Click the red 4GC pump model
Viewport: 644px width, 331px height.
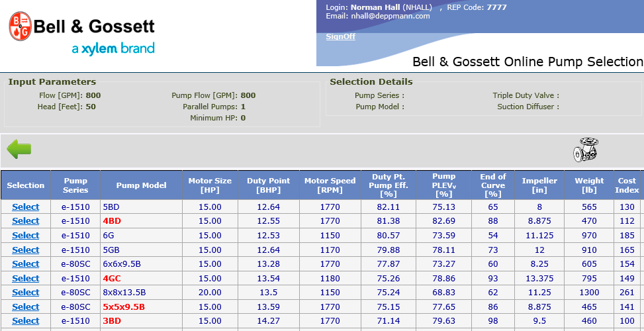click(112, 279)
